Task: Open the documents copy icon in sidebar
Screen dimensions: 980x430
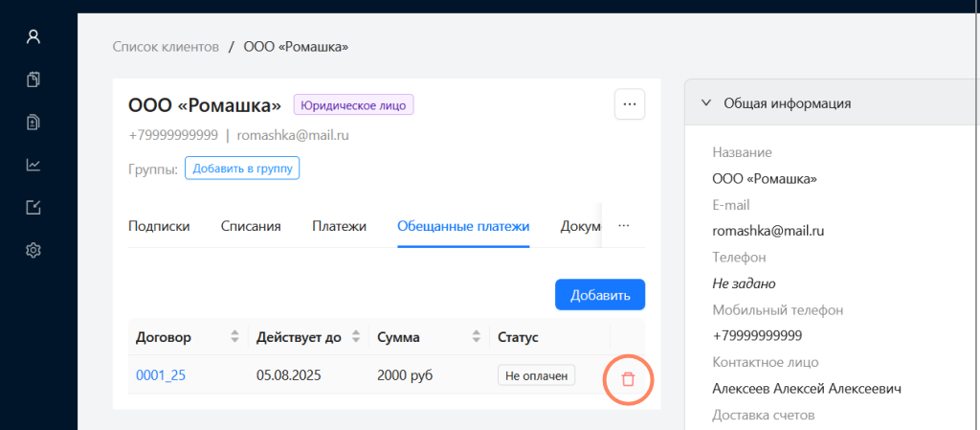Action: click(33, 79)
